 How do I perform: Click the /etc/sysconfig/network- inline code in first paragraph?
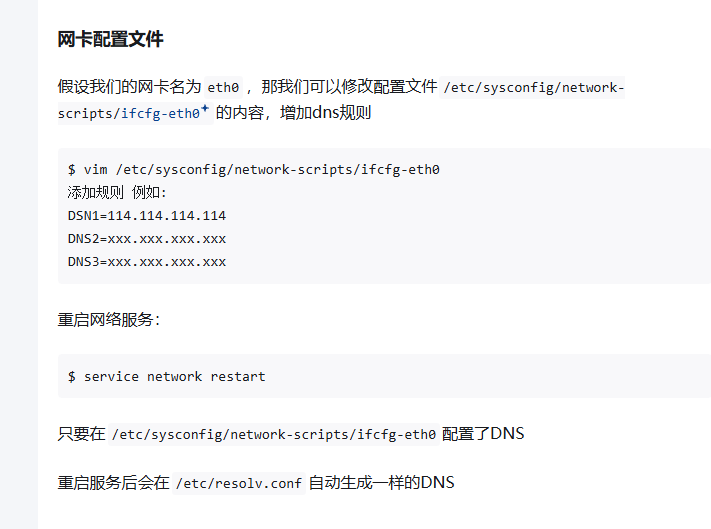pos(533,87)
